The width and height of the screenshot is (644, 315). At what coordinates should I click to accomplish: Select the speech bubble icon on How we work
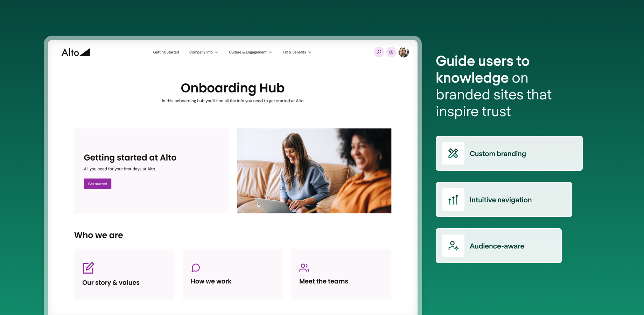pyautogui.click(x=195, y=268)
